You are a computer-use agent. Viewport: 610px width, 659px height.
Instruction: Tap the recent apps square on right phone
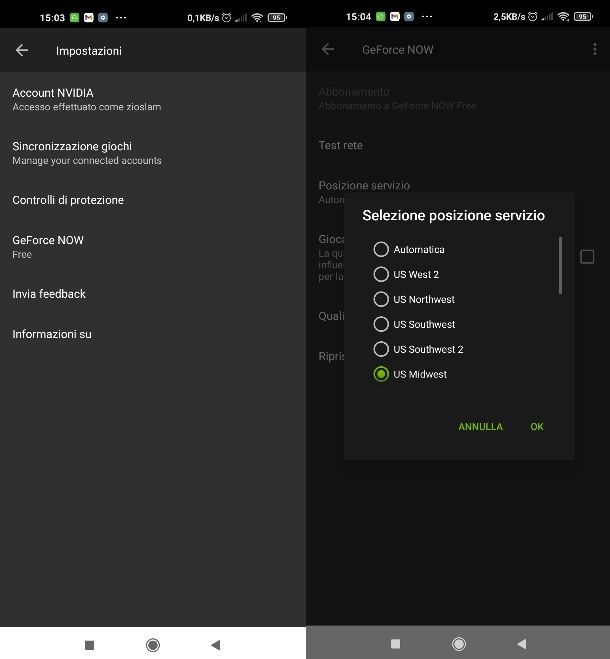pyautogui.click(x=395, y=643)
